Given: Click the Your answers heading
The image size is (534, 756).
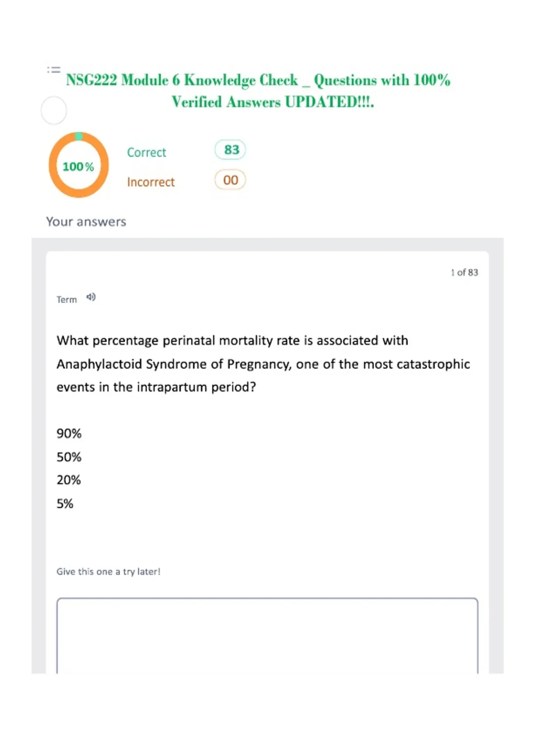Looking at the screenshot, I should coord(86,222).
